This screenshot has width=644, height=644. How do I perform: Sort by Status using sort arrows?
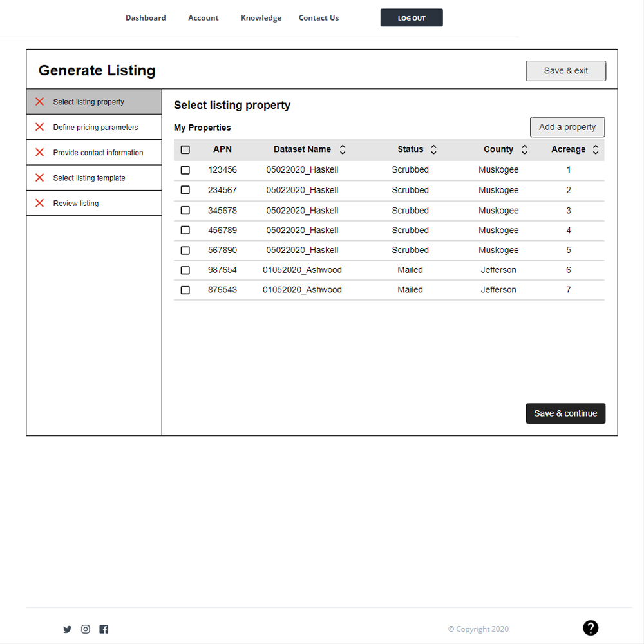(x=433, y=149)
